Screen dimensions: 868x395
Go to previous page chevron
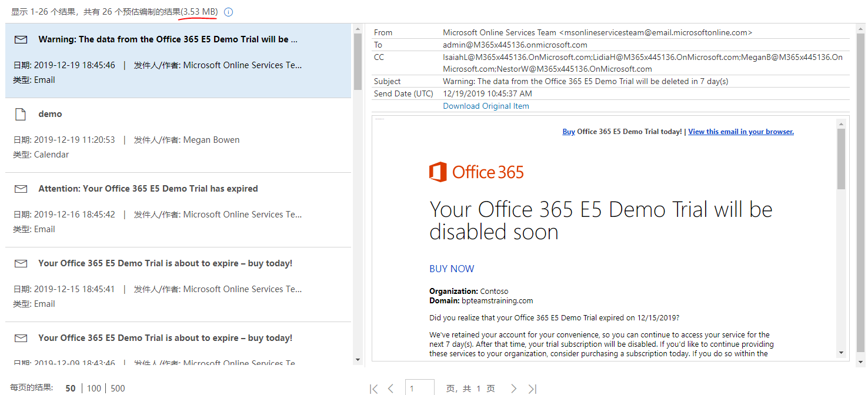tap(391, 389)
